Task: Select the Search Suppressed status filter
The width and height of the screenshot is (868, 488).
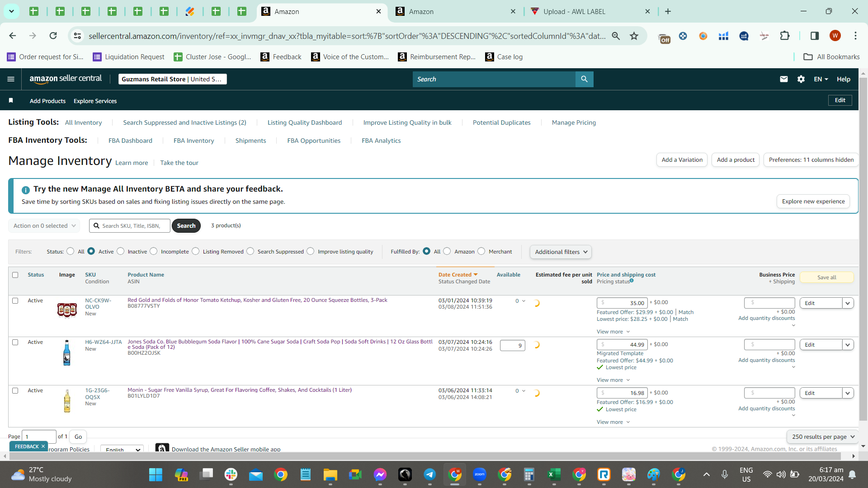Action: [250, 251]
